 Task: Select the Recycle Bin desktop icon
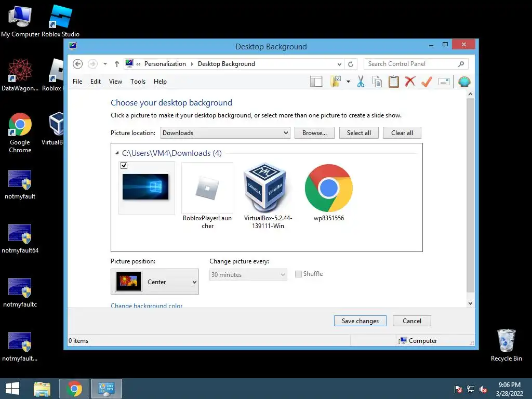coord(506,345)
